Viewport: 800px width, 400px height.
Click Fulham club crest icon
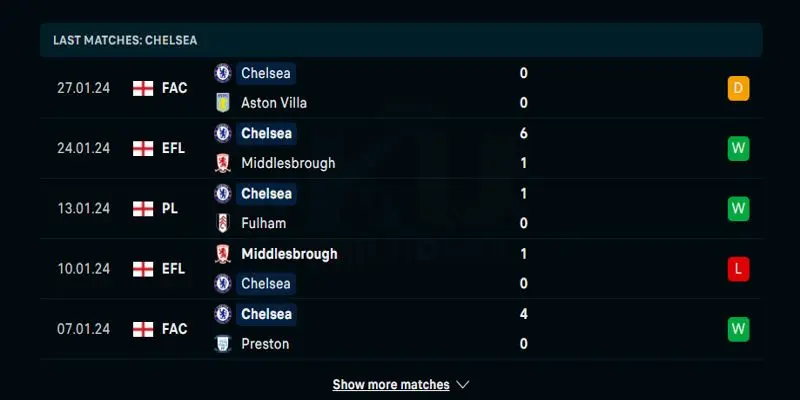tap(222, 223)
